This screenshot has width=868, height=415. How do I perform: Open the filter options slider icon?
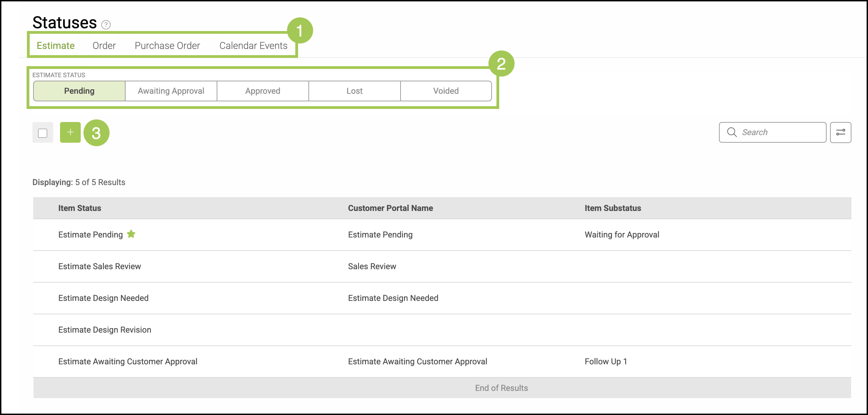[x=840, y=132]
